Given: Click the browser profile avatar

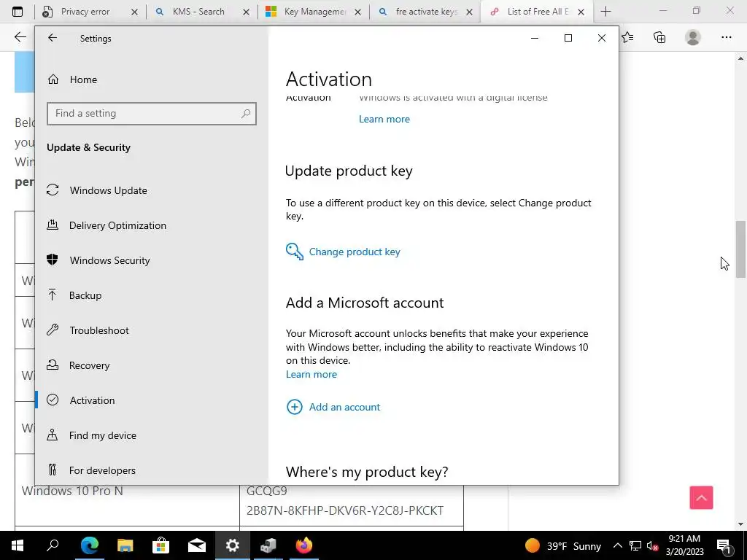Looking at the screenshot, I should tap(693, 37).
